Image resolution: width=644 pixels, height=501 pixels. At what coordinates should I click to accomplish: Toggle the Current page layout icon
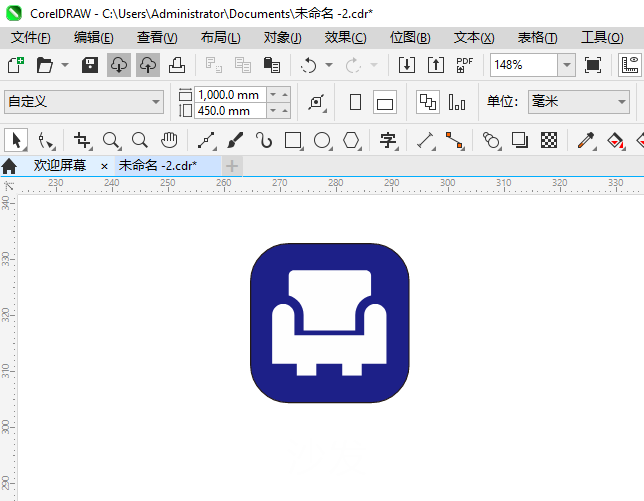pyautogui.click(x=457, y=102)
